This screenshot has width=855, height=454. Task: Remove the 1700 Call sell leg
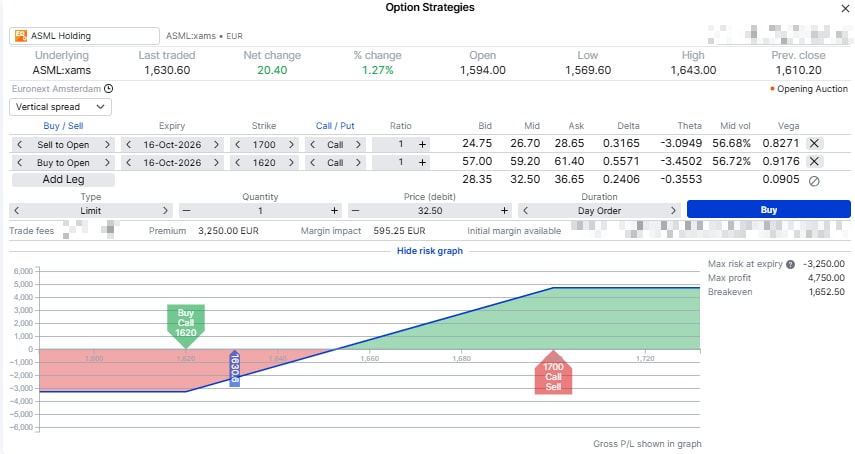(814, 143)
